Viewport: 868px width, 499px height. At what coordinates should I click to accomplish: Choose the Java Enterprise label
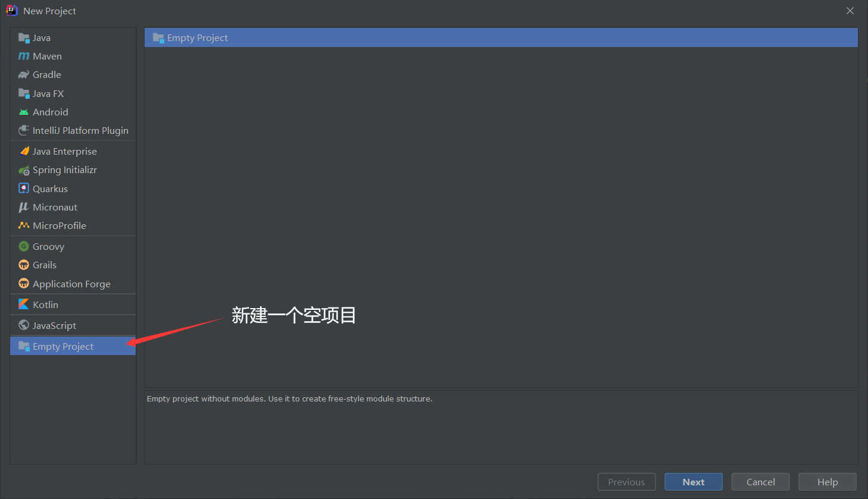tap(64, 151)
